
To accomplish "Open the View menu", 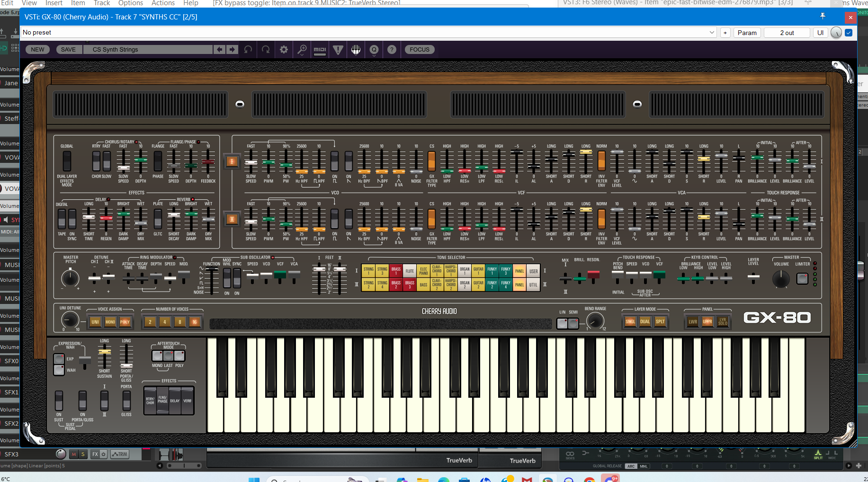I will 29,3.
